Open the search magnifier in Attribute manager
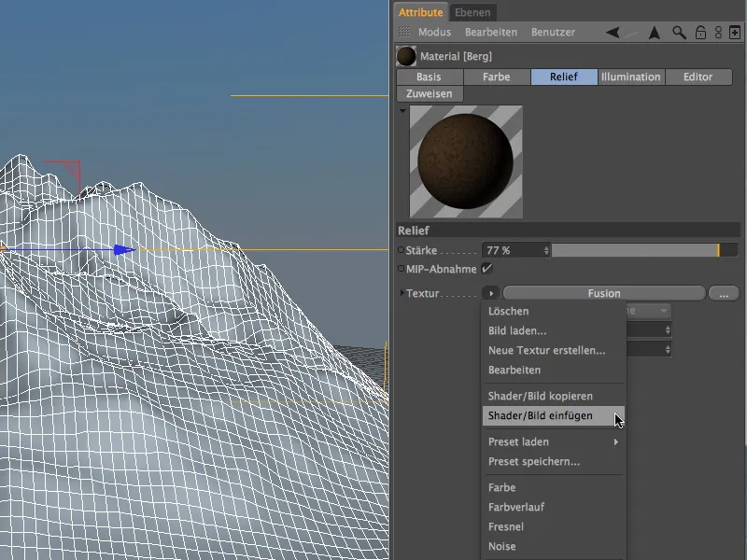Viewport: 747px width, 560px height. coord(679,33)
